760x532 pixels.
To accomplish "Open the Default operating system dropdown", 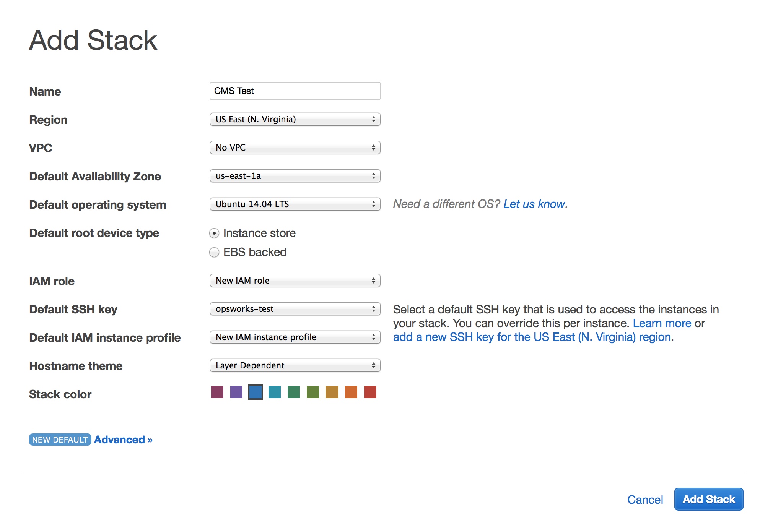I will pyautogui.click(x=295, y=204).
